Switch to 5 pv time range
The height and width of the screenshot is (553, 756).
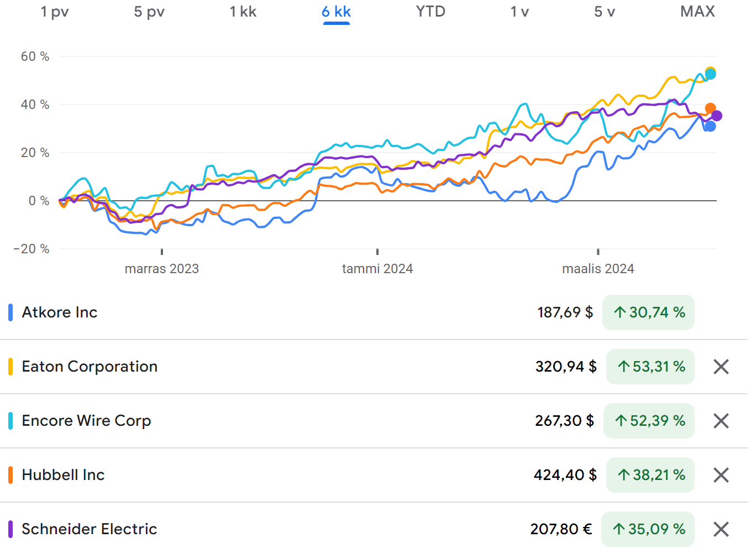(x=149, y=12)
